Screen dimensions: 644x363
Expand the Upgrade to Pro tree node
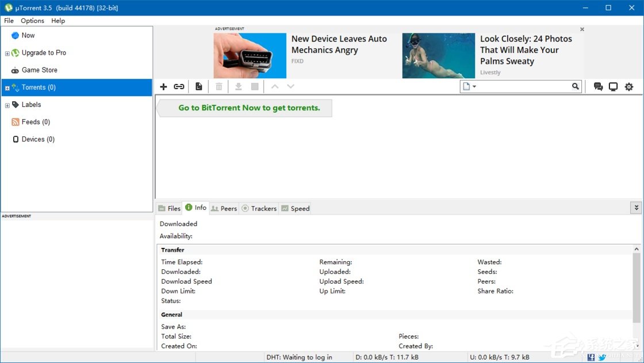click(7, 54)
